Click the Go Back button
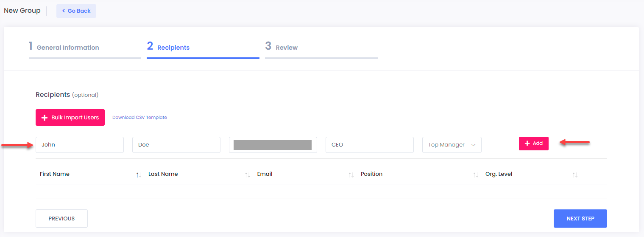The width and height of the screenshot is (644, 237). (x=76, y=11)
